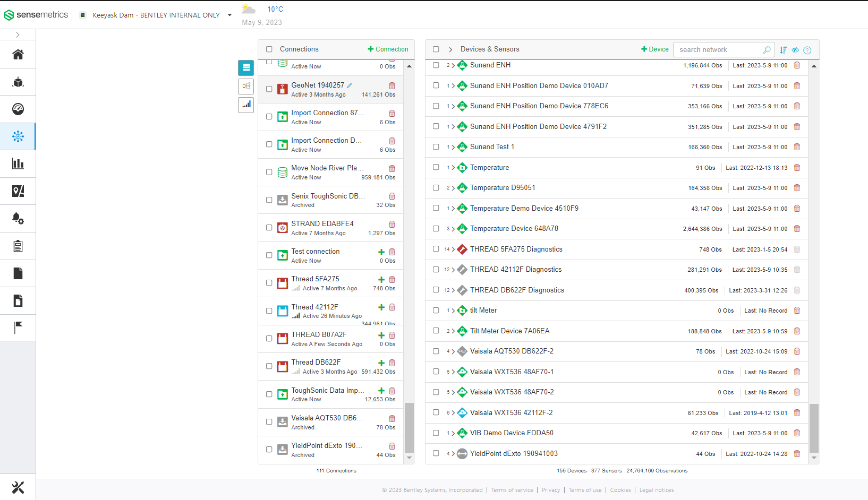Click the + Device button
The image size is (868, 500).
655,49
